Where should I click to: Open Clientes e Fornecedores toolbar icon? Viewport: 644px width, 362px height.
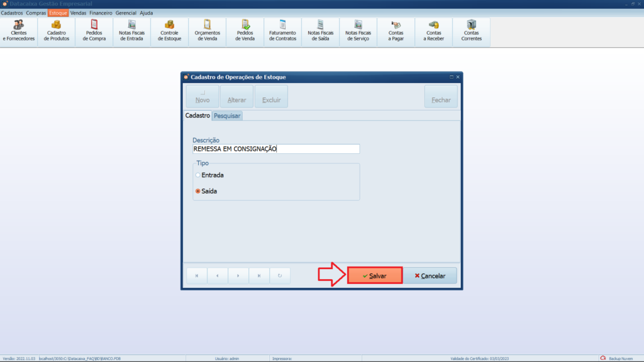[19, 31]
